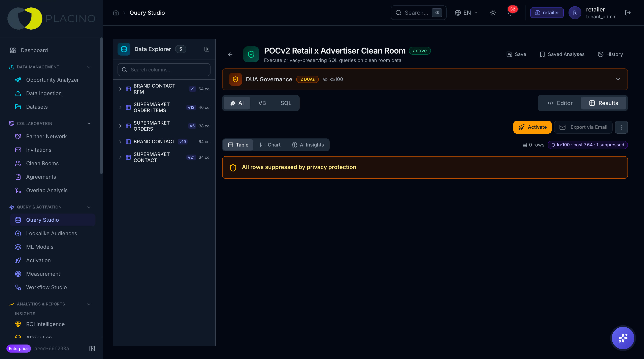Open Saved Analyses
644x359 pixels.
[x=562, y=54]
